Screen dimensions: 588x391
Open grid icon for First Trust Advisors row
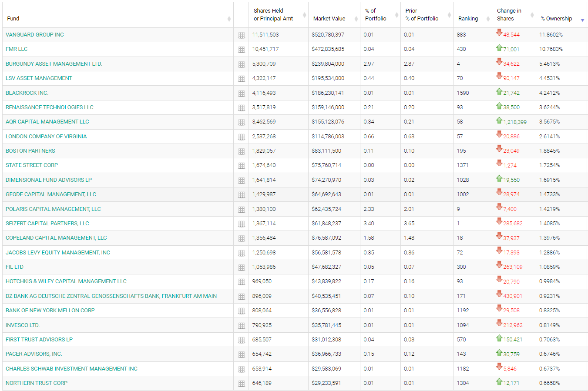coord(242,340)
